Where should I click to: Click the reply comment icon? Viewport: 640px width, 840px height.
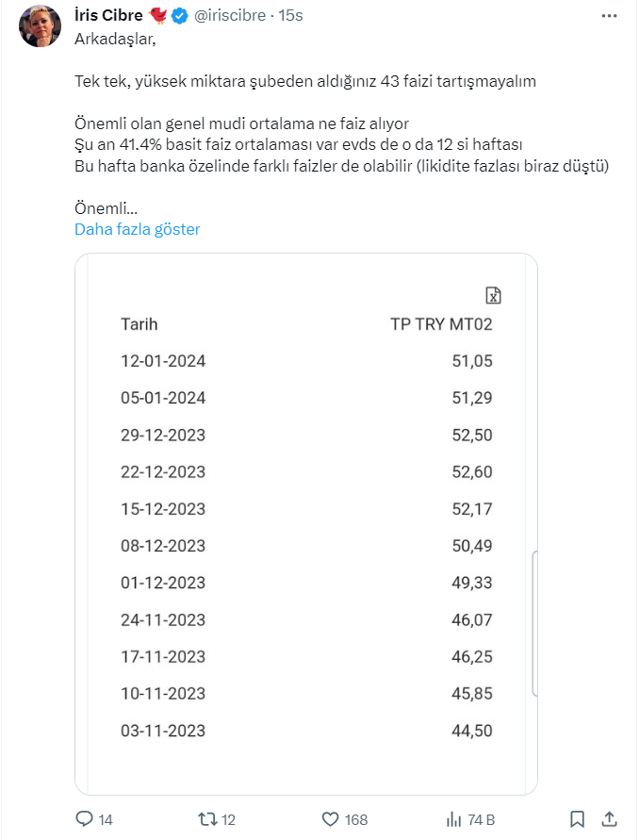83,819
